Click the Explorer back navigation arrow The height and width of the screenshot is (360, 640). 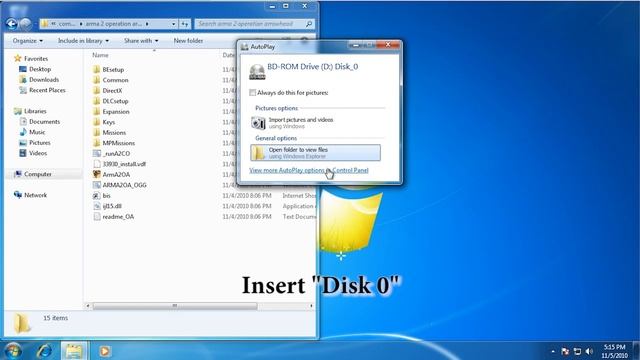point(11,24)
